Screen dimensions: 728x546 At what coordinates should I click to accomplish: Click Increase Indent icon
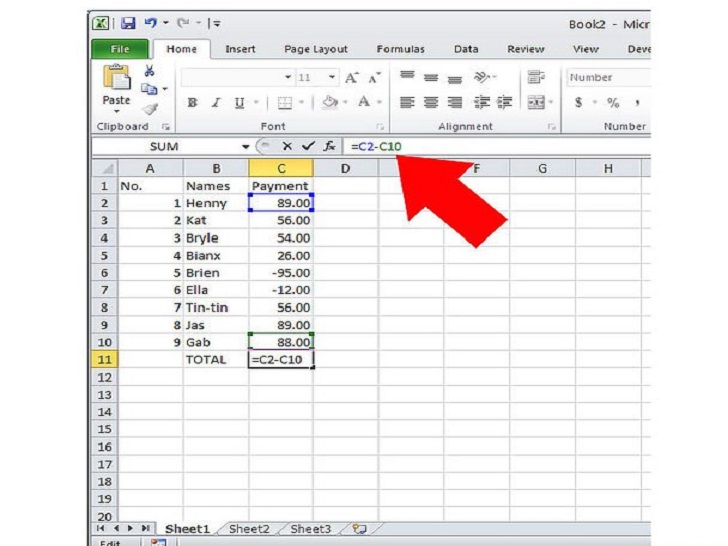[x=504, y=102]
